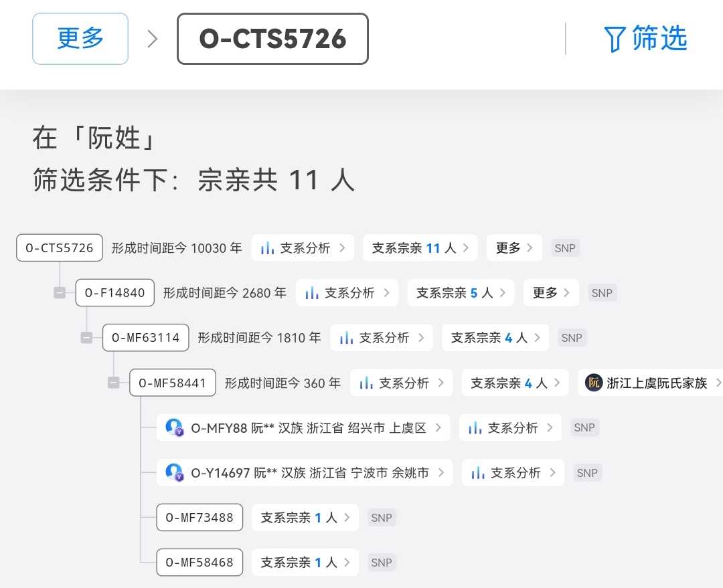Click bar chart icon in O-MF63114 row
723x588 pixels.
346,338
